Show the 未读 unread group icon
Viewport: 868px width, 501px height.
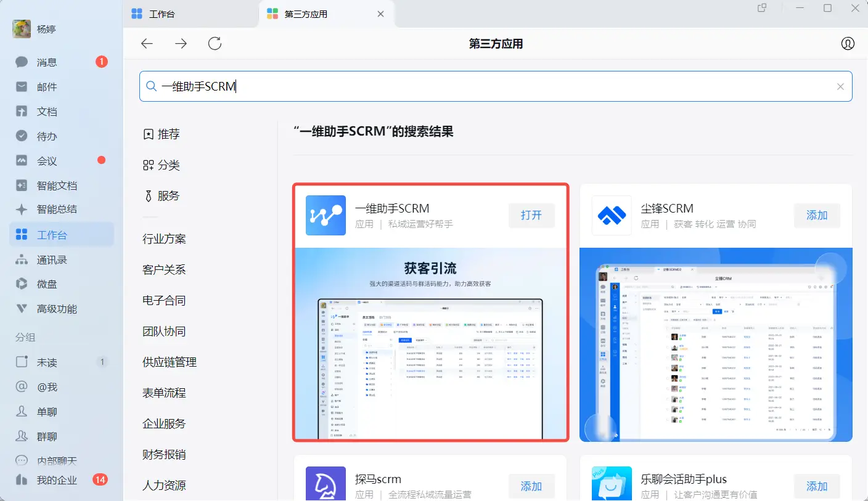(x=22, y=362)
